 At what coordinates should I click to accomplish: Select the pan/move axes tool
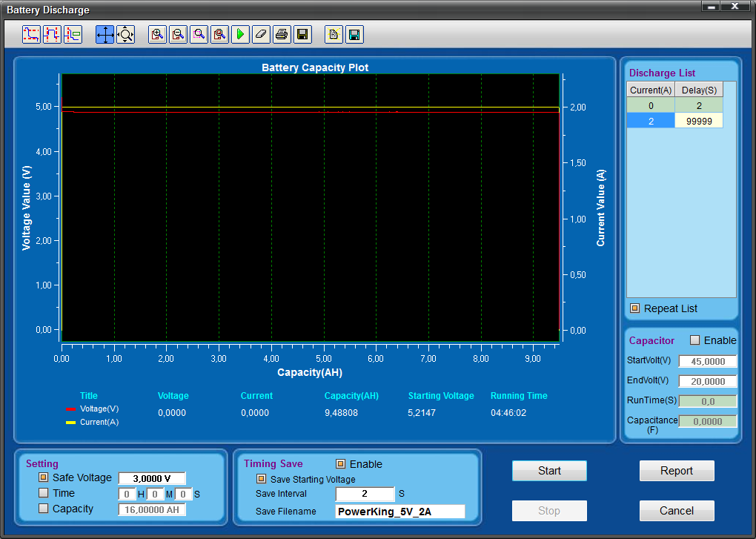105,34
